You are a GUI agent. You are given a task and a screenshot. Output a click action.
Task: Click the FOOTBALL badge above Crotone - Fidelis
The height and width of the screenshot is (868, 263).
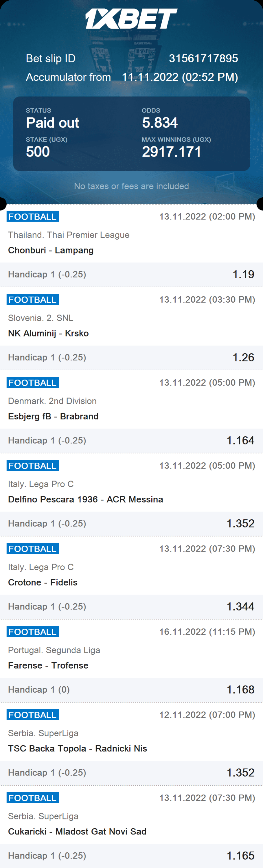pyautogui.click(x=33, y=549)
